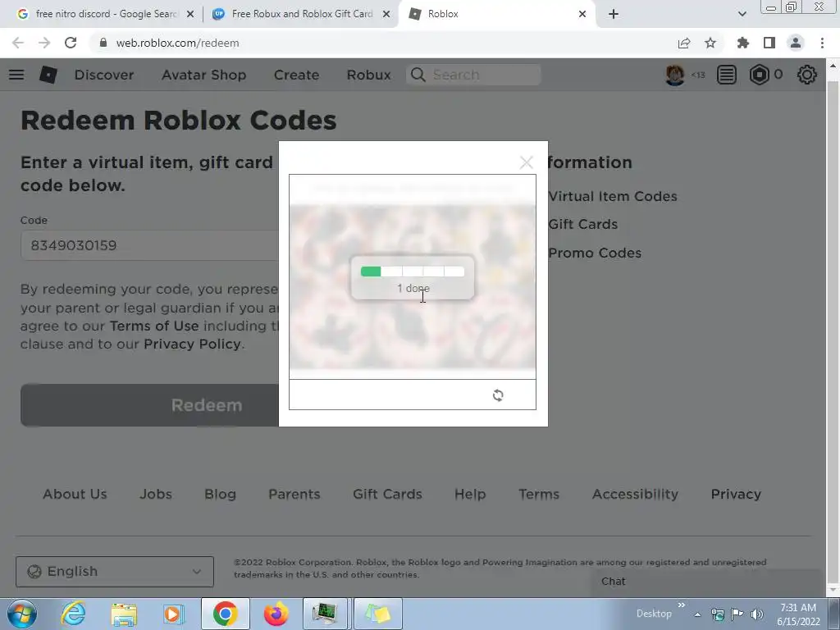
Task: Click the Gift Cards footer link
Action: tap(387, 494)
